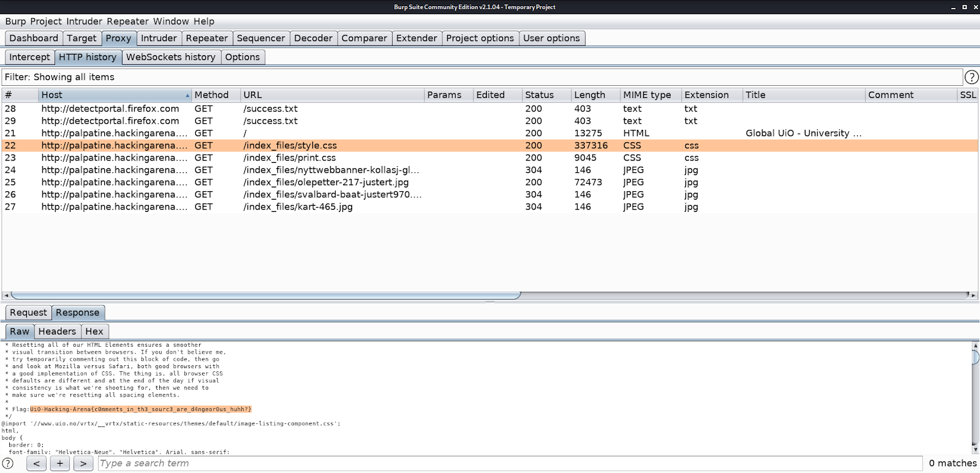Open the Extender tab
The image size is (980, 473).
pyautogui.click(x=417, y=38)
